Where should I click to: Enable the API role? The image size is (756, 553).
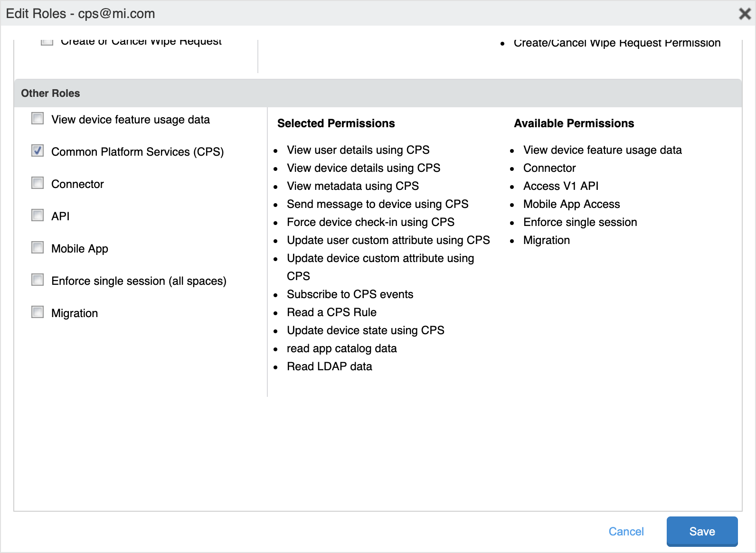[x=37, y=215]
